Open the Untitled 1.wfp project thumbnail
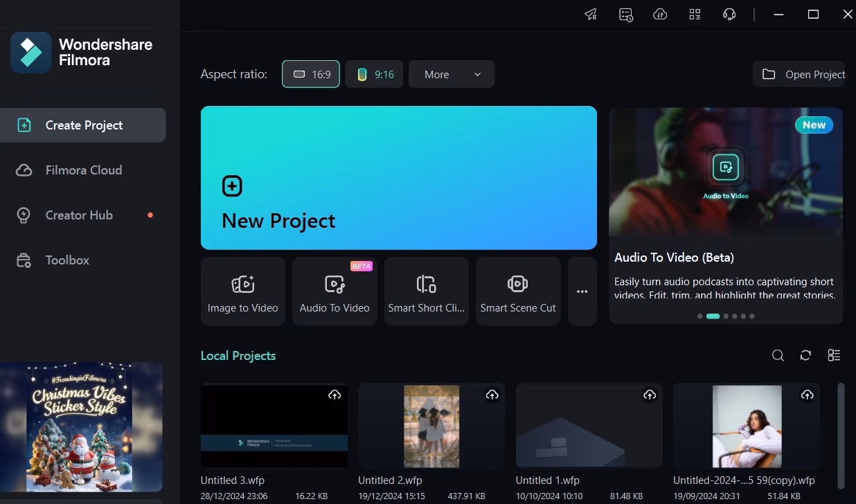 pyautogui.click(x=589, y=426)
